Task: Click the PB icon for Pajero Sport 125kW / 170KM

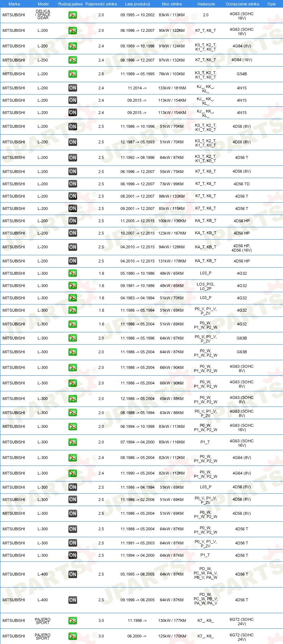Action: pos(73,636)
